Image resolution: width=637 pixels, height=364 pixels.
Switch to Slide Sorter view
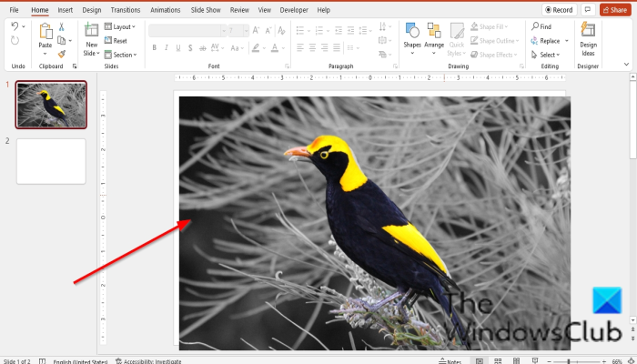coord(499,361)
